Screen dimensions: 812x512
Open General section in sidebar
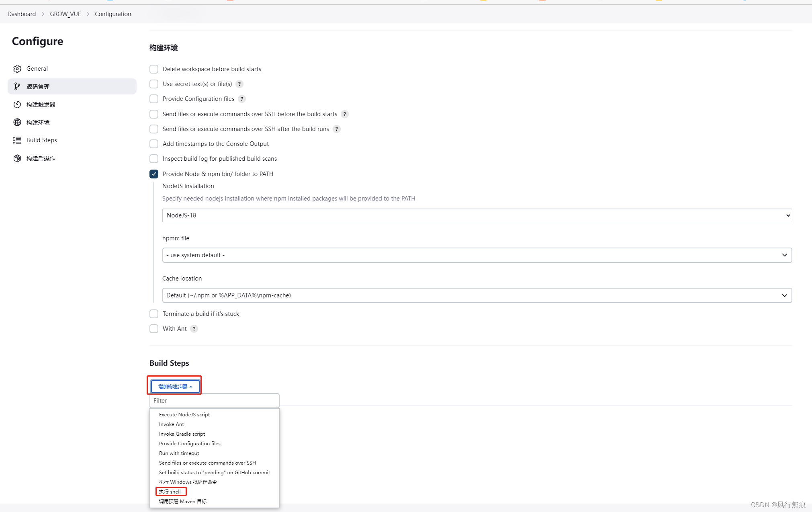tap(72, 69)
